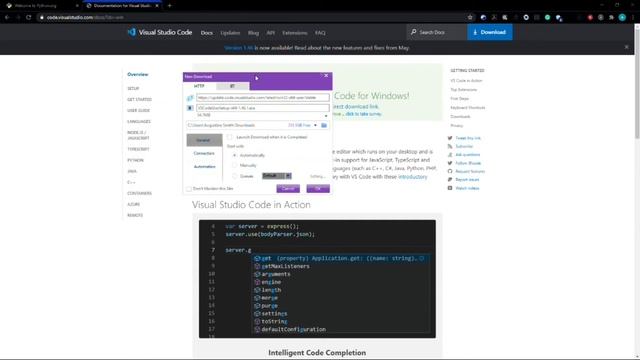Click the file name input field
Screen dimensions: 640x360
(262, 108)
